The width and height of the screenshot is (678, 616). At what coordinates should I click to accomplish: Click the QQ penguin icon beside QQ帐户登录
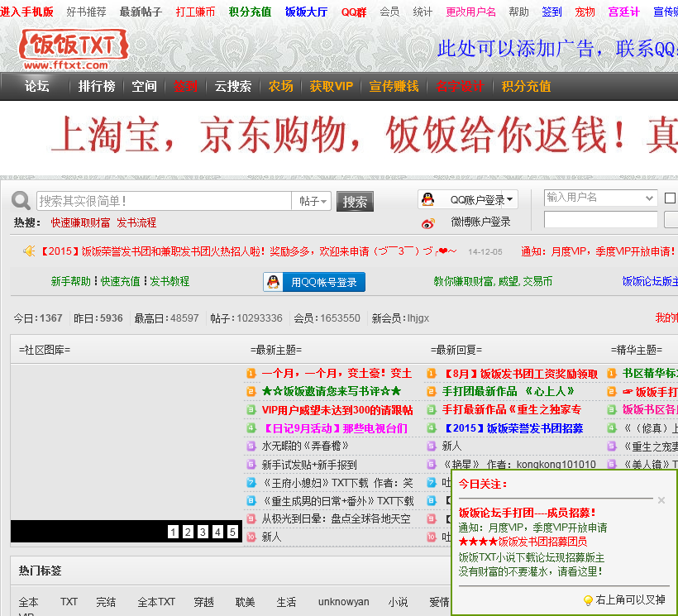pyautogui.click(x=427, y=199)
